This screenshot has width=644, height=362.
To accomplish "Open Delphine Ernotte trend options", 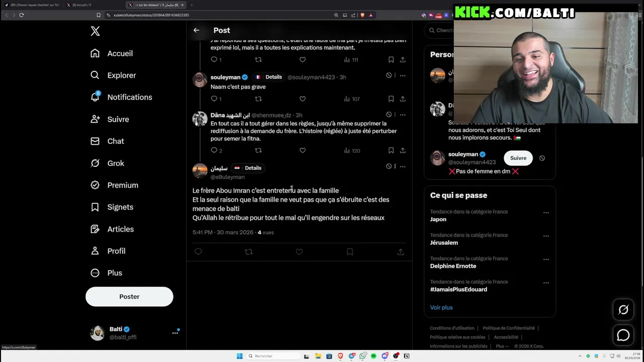I will [546, 259].
